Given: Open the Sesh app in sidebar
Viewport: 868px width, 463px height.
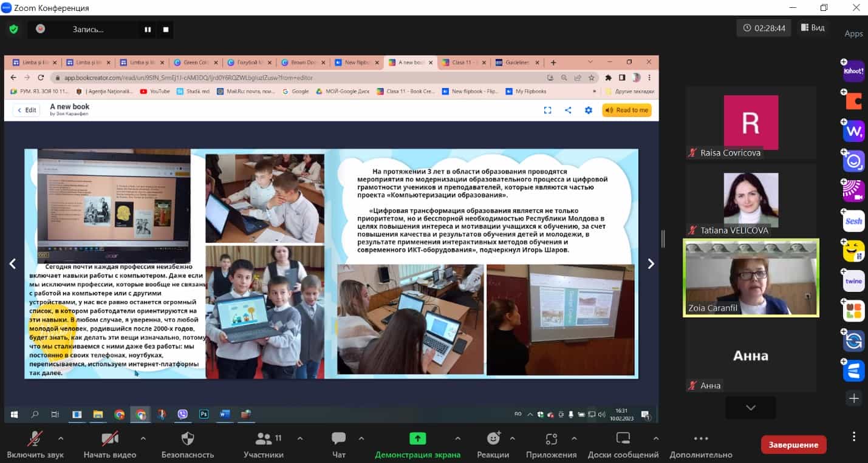Looking at the screenshot, I should click(853, 221).
